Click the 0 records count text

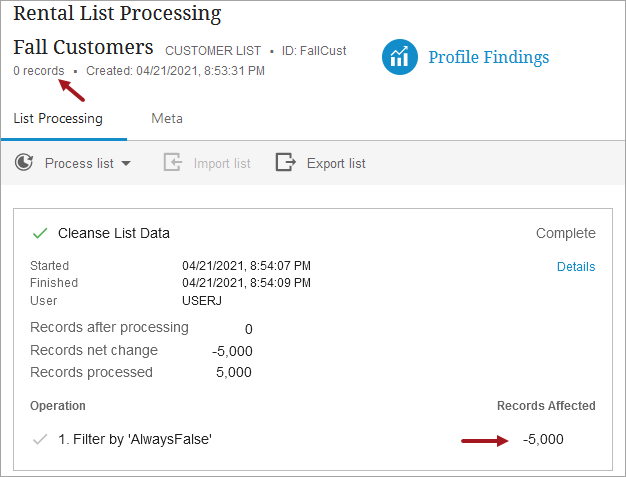point(39,71)
